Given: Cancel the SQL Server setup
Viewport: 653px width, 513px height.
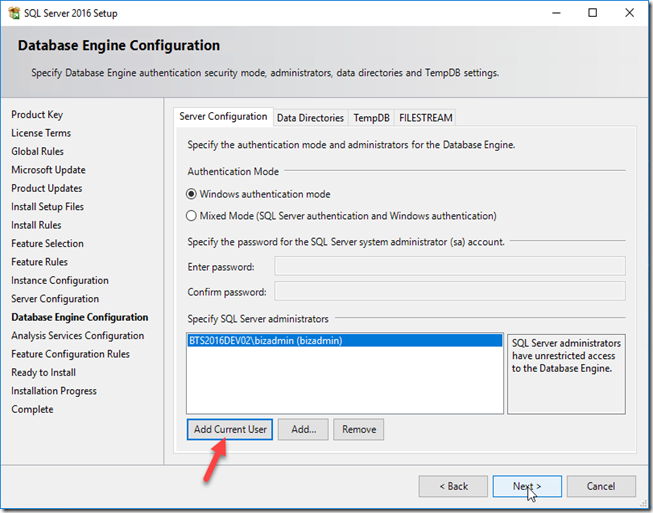Looking at the screenshot, I should [601, 486].
